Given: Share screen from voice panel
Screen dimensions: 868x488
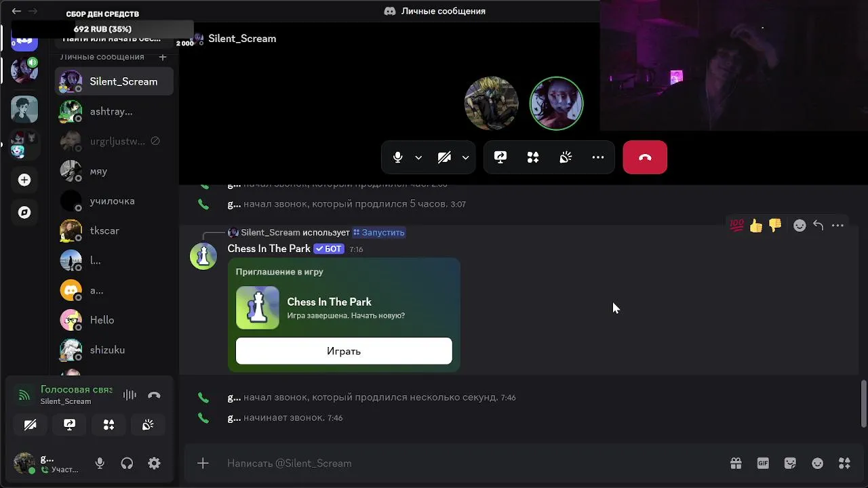Looking at the screenshot, I should click(x=69, y=425).
